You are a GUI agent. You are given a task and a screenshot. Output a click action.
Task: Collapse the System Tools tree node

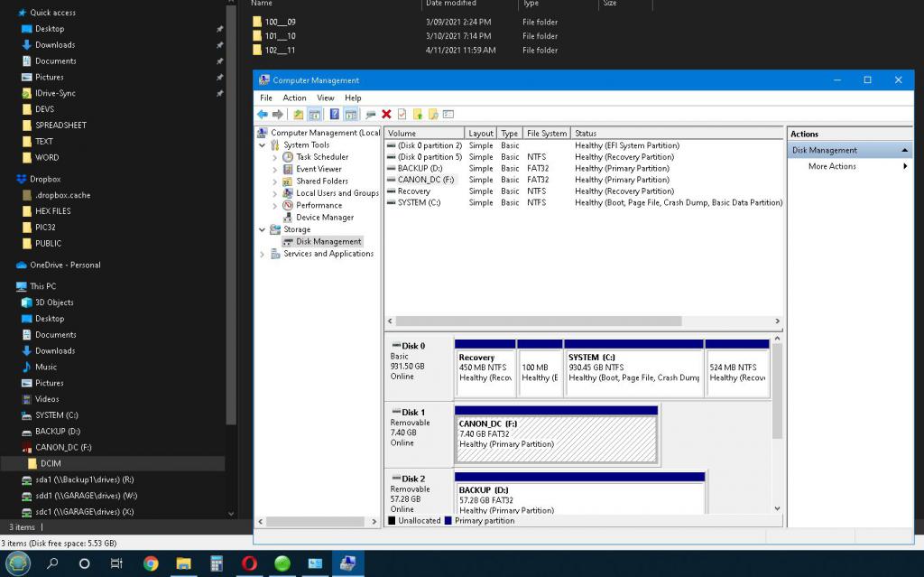(x=263, y=145)
